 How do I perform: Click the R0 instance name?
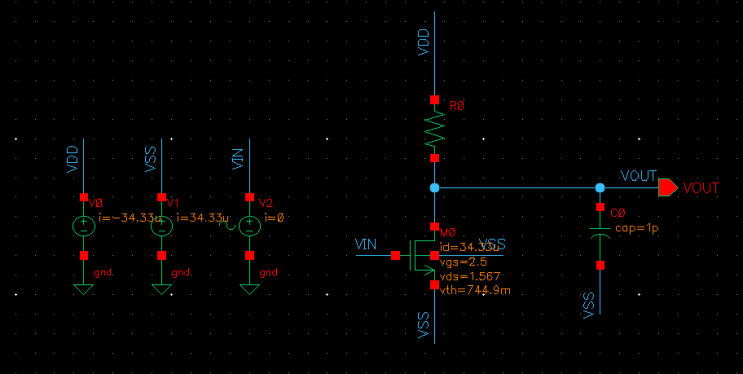pyautogui.click(x=456, y=106)
